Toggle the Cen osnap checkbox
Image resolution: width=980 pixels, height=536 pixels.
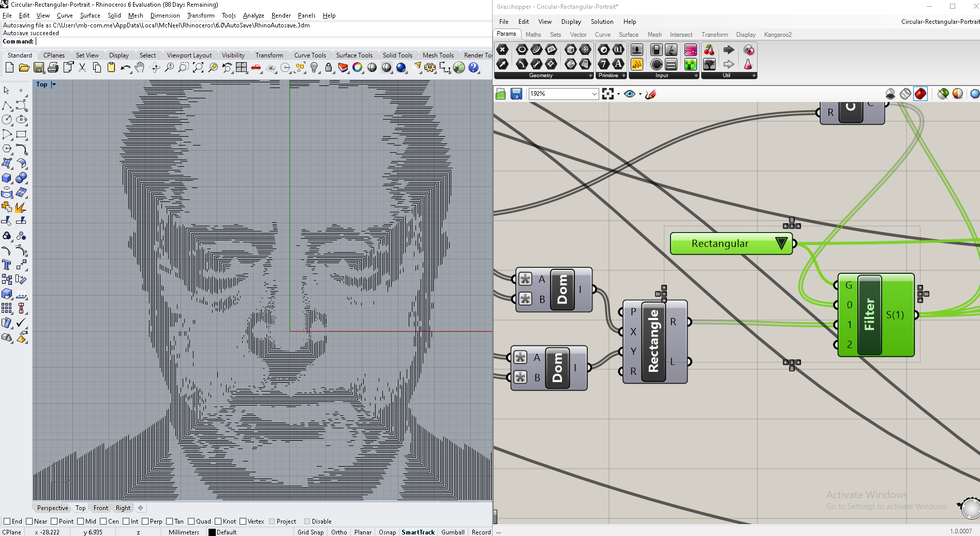pyautogui.click(x=103, y=521)
